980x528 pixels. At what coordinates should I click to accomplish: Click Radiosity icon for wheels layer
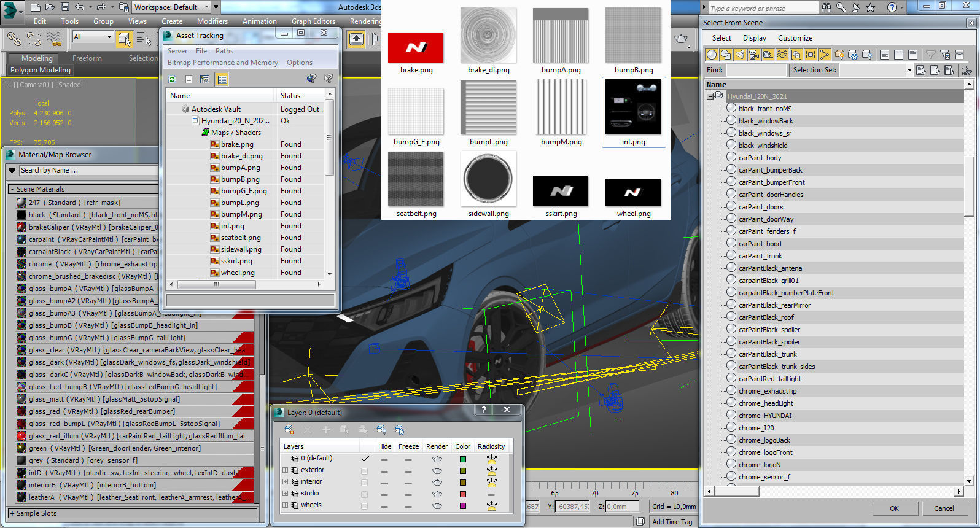491,505
